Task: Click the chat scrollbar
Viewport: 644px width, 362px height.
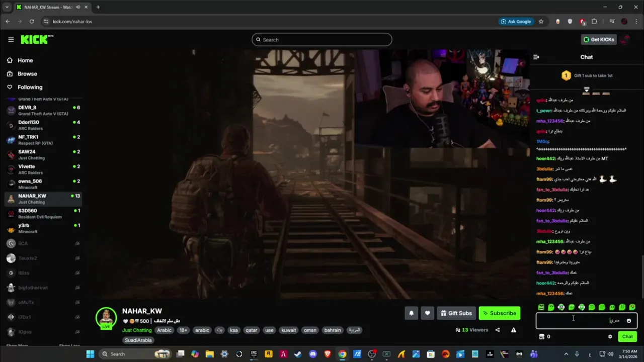Action: pos(642,277)
